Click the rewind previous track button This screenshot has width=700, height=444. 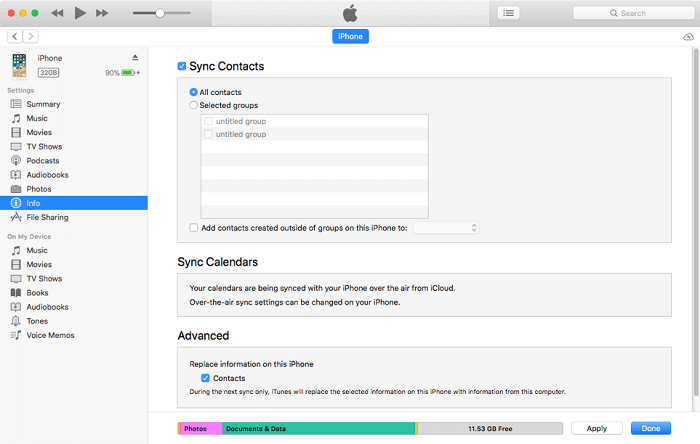coord(56,13)
